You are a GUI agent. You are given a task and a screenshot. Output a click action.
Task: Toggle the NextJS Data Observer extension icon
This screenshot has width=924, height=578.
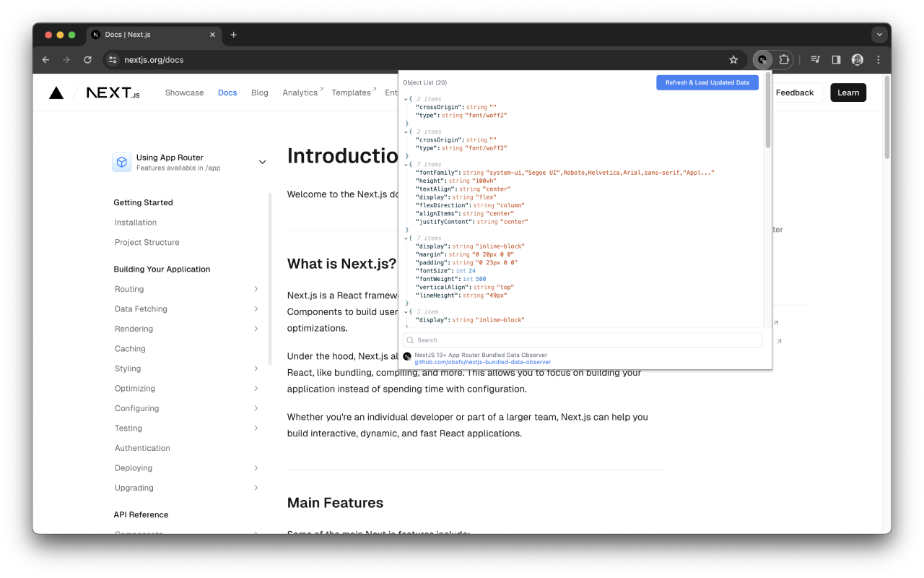[762, 60]
